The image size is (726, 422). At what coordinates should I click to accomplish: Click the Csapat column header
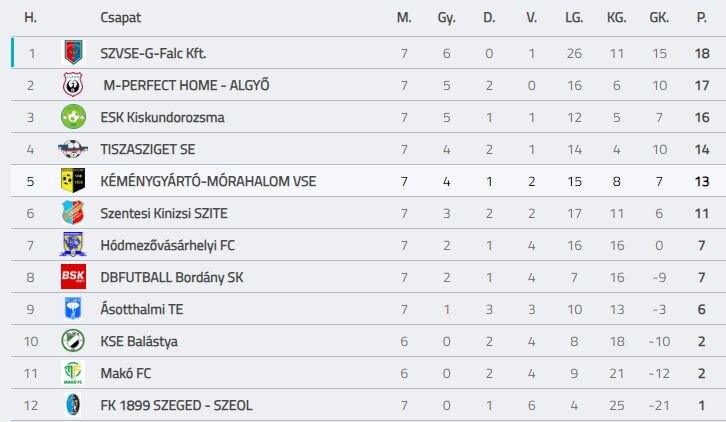coord(120,18)
